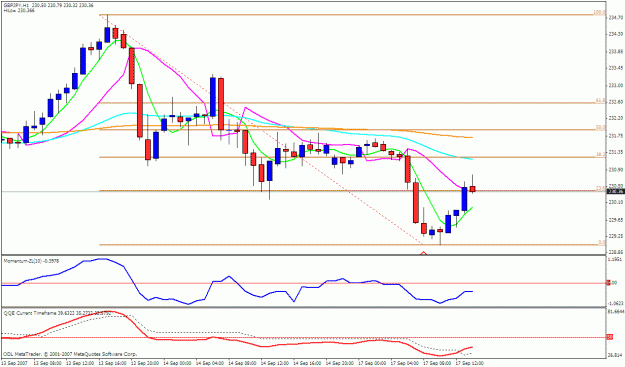This screenshot has width=625, height=367.
Task: Select the 61.8 Fibonacci level label
Action: point(601,100)
